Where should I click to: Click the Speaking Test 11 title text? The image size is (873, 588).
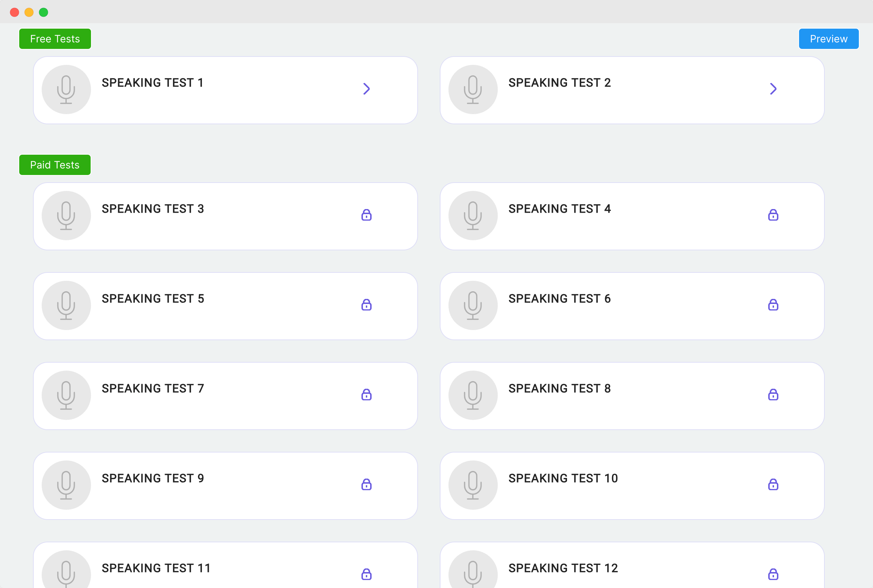156,568
